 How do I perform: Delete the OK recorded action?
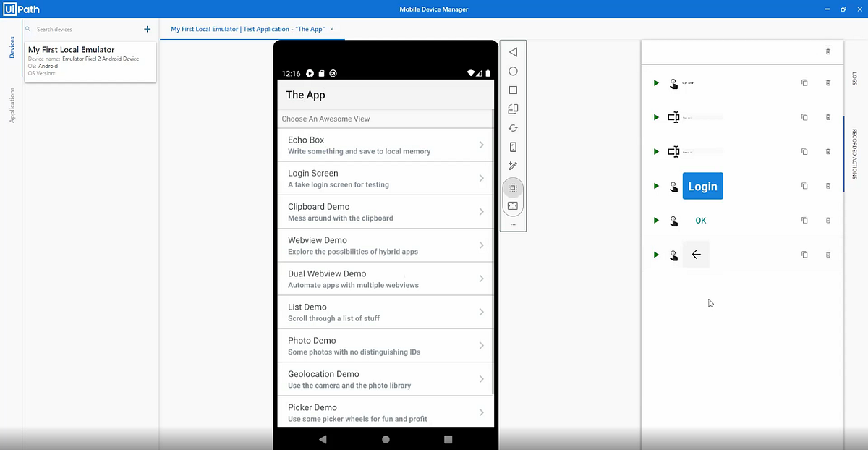tap(827, 220)
